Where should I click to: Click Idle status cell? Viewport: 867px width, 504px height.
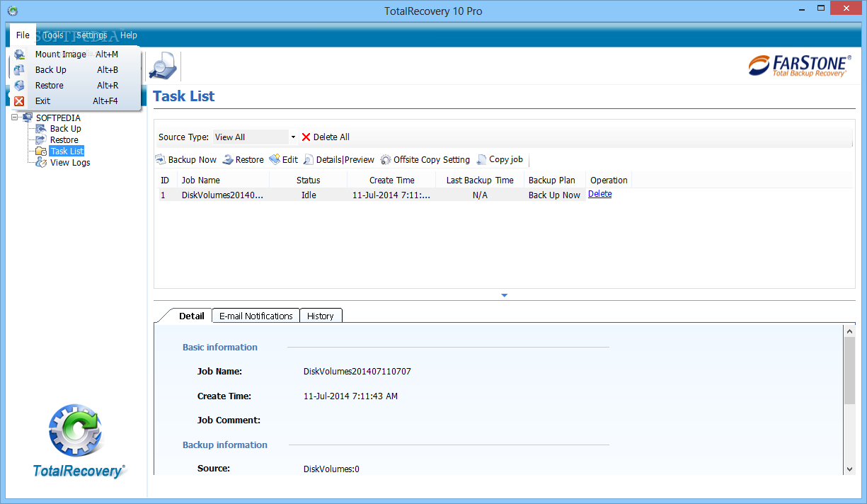309,195
